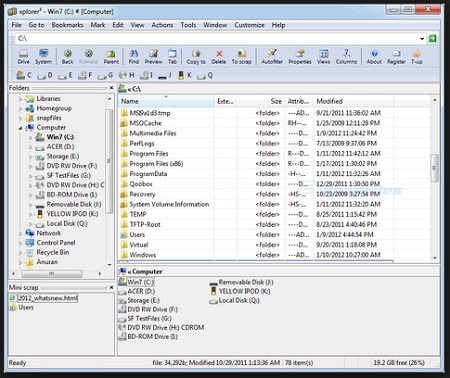The image size is (450, 378).
Task: Expand the Recycle Bin tree node
Action: [20, 253]
